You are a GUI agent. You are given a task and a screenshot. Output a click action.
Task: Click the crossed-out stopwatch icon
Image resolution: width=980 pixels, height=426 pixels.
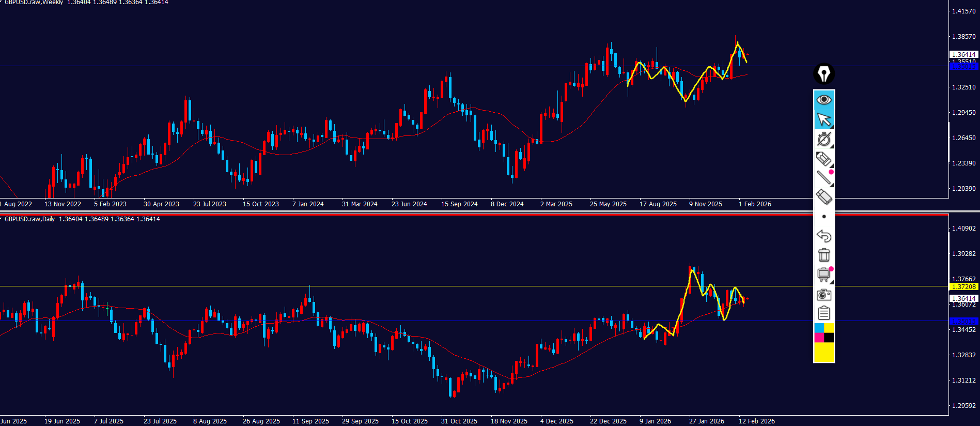coord(823,139)
